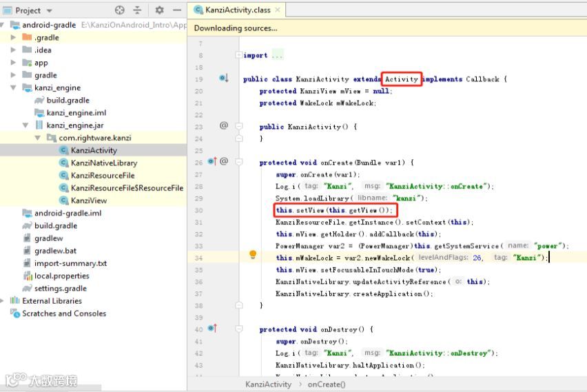
Task: Select import-summary.txt file
Action: (x=70, y=263)
